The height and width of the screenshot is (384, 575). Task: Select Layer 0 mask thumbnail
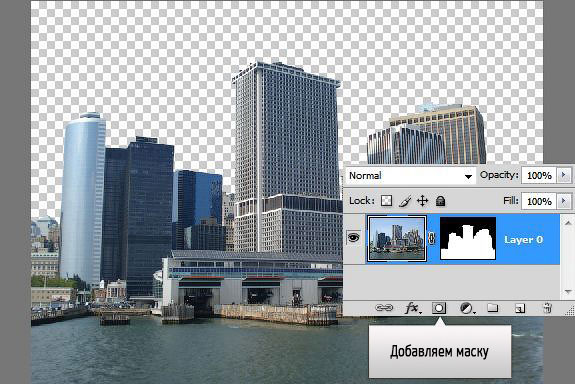468,238
